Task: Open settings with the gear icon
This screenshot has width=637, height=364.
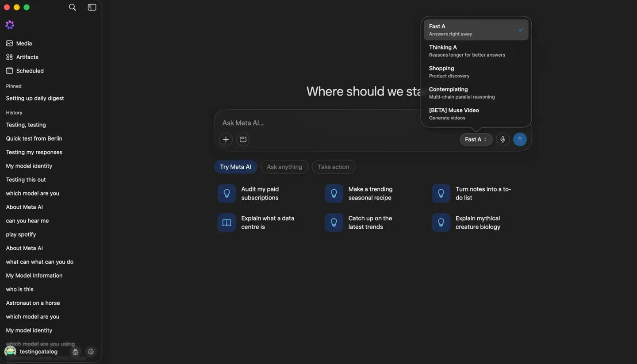Action: click(x=91, y=352)
